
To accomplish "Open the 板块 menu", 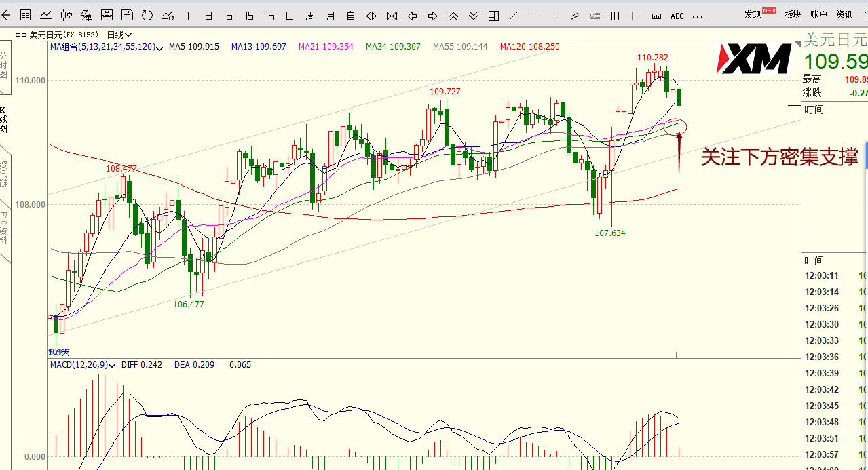I will pos(793,14).
